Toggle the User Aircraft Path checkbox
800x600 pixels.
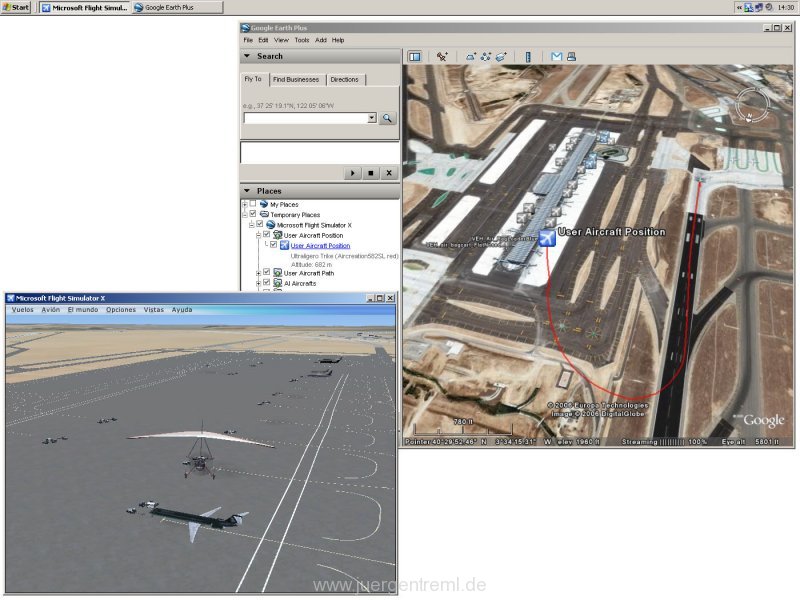[266, 272]
